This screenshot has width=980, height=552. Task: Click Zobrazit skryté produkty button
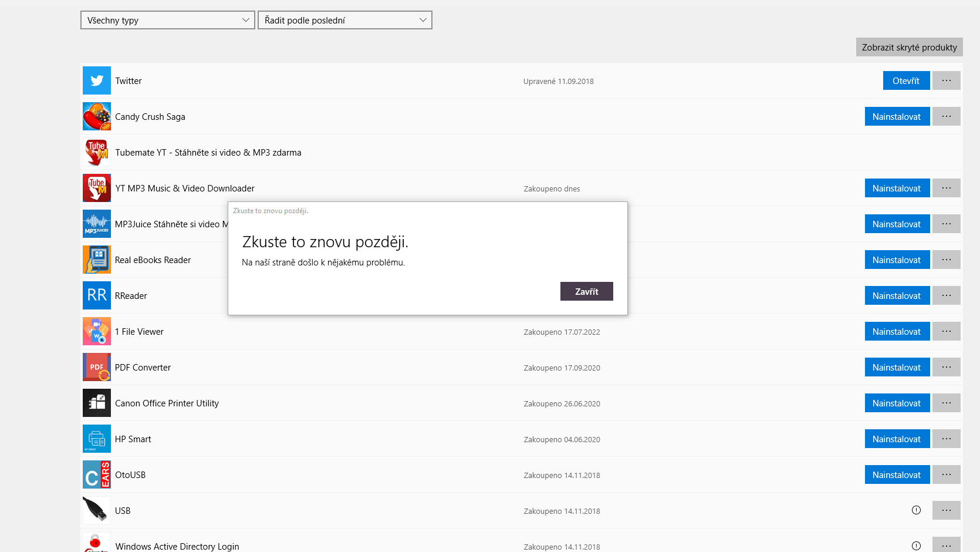click(x=910, y=47)
